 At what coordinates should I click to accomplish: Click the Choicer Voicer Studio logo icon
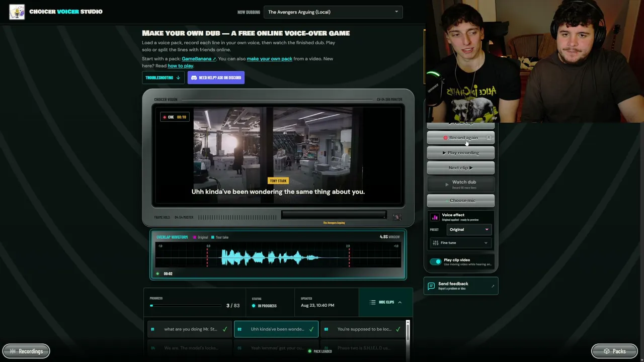tap(17, 12)
